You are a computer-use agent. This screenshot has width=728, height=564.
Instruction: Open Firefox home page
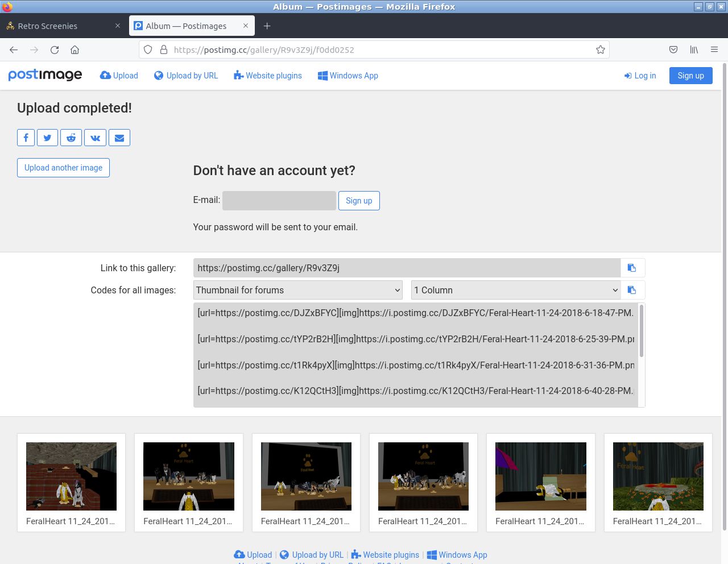pyautogui.click(x=75, y=50)
